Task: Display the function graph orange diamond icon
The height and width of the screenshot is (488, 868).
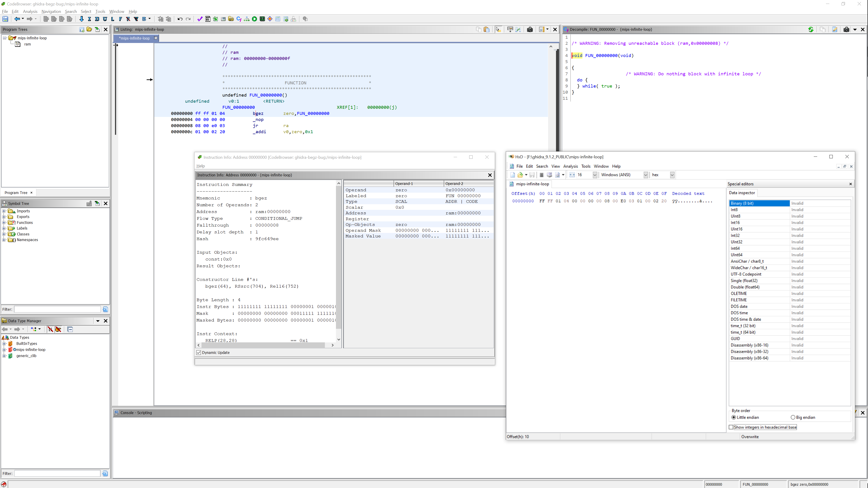Action: [x=270, y=19]
